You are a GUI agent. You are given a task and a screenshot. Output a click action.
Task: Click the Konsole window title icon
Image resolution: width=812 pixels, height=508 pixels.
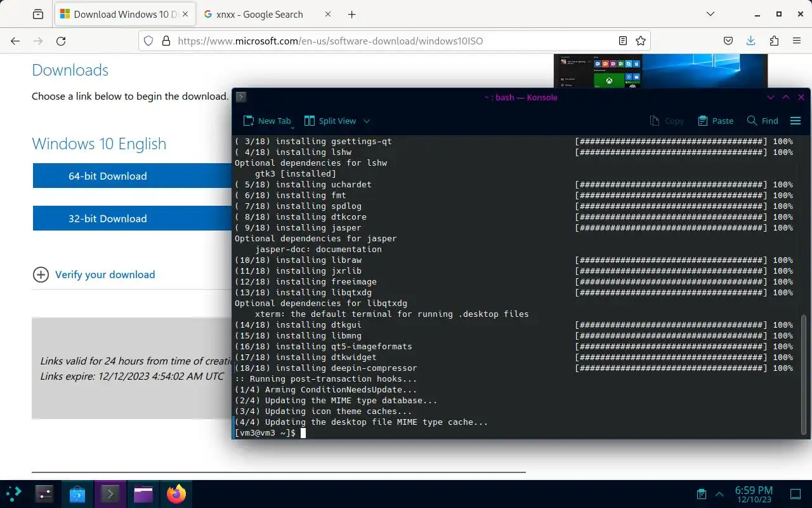click(241, 97)
